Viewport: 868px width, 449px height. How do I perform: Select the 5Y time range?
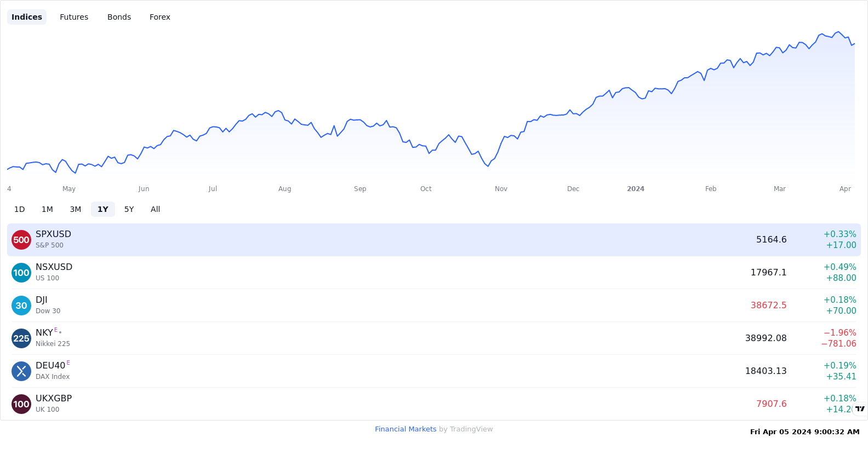(x=129, y=209)
